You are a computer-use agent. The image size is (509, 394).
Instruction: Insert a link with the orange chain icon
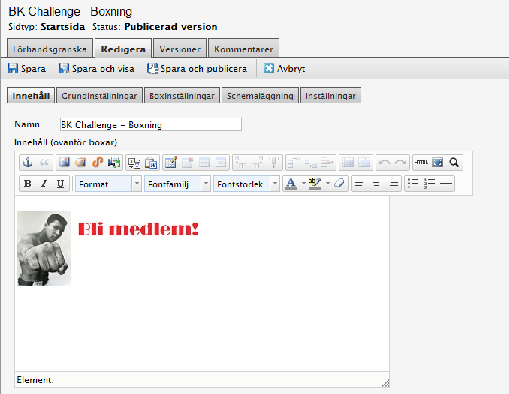[97, 162]
